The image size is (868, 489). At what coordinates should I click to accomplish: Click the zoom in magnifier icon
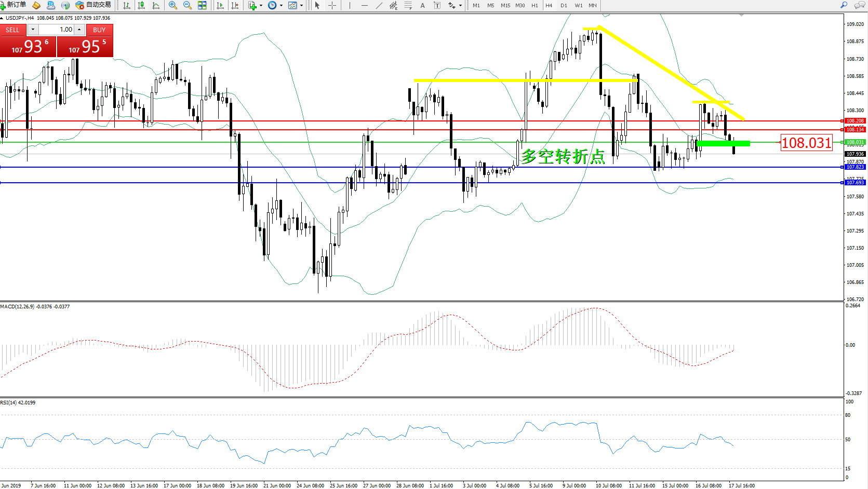tap(173, 5)
